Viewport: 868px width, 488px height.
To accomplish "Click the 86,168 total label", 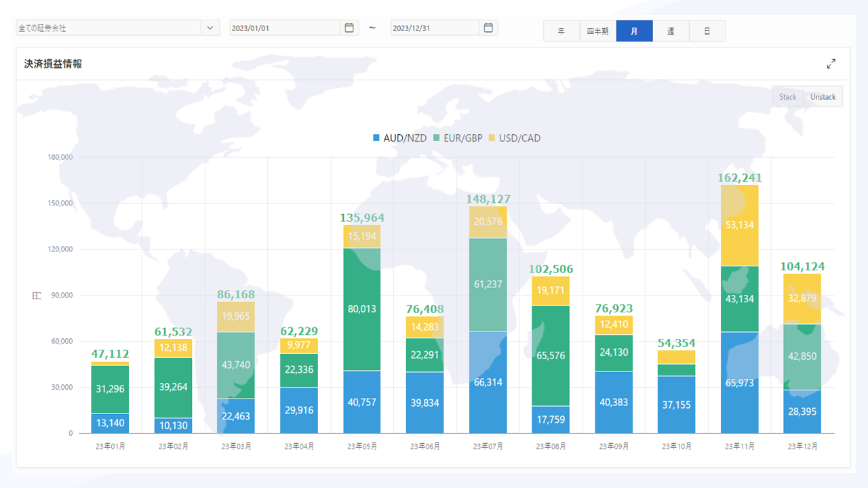I will (236, 295).
